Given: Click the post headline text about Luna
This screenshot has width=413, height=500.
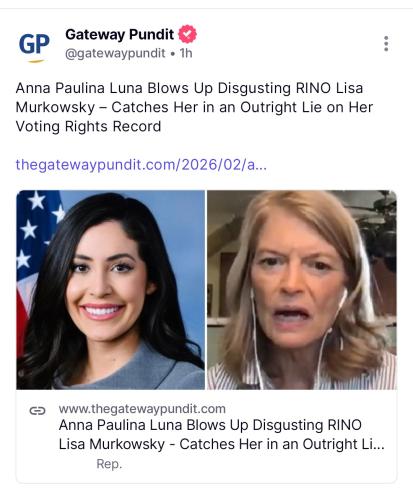Looking at the screenshot, I should pyautogui.click(x=194, y=107).
